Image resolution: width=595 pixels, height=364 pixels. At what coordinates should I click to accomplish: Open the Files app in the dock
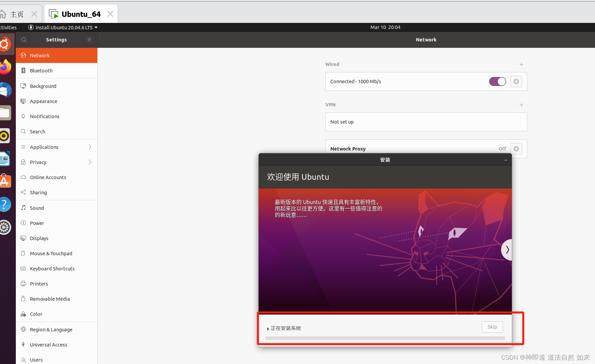[x=5, y=112]
